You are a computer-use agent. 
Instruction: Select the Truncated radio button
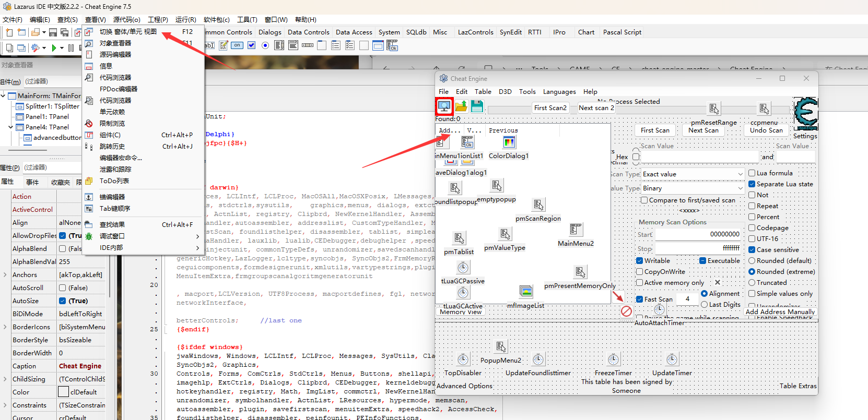click(x=752, y=283)
